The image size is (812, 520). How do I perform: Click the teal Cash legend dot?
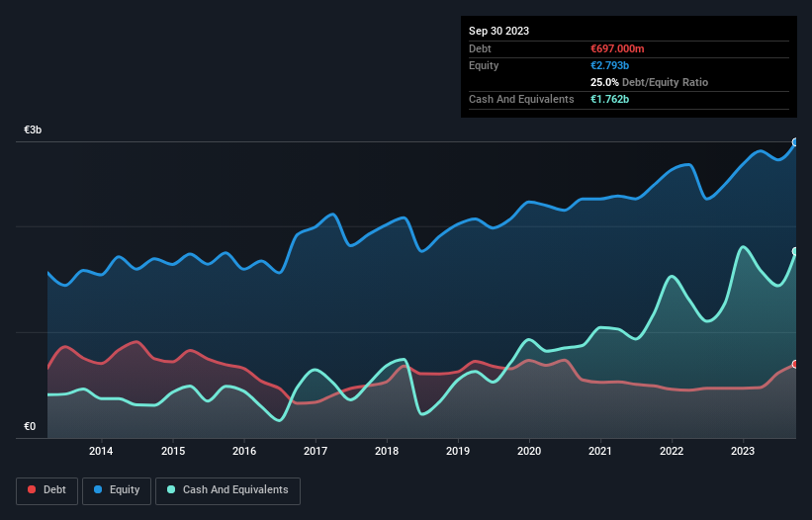[x=171, y=489]
